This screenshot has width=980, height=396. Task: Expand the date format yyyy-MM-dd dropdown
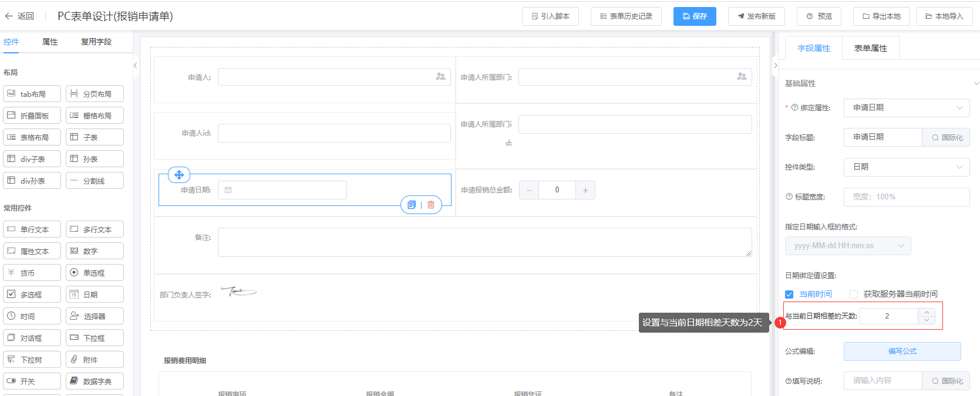(x=847, y=246)
